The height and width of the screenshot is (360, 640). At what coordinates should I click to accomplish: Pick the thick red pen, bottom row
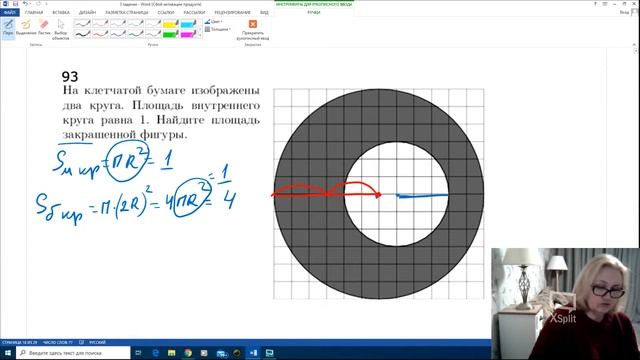[100, 34]
